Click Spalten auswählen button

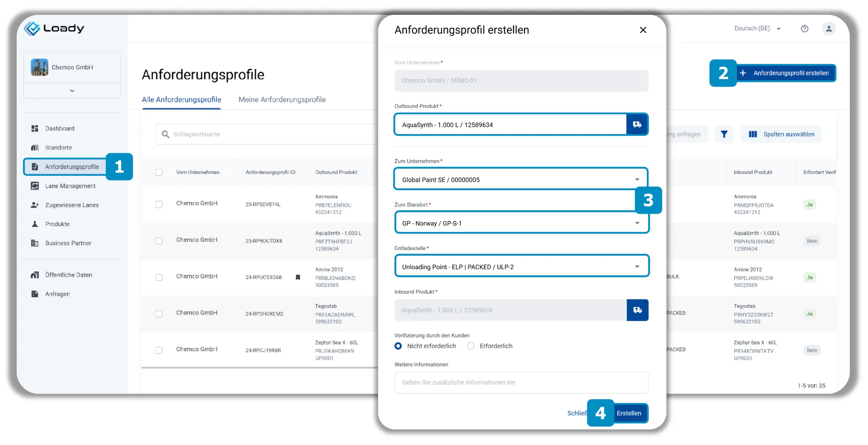pyautogui.click(x=781, y=134)
